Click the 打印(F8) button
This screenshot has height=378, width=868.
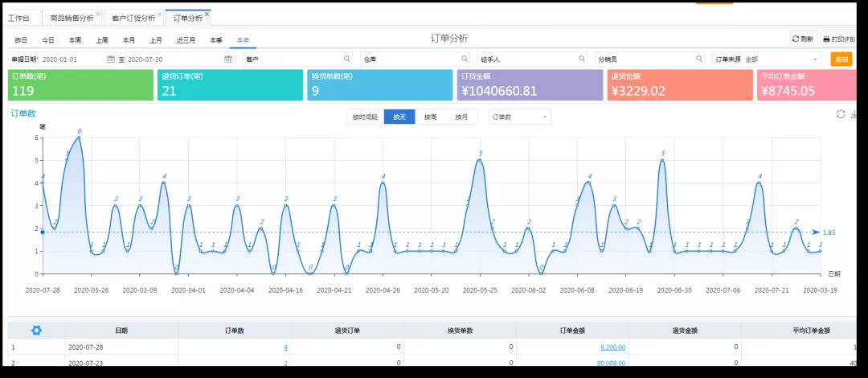point(838,39)
